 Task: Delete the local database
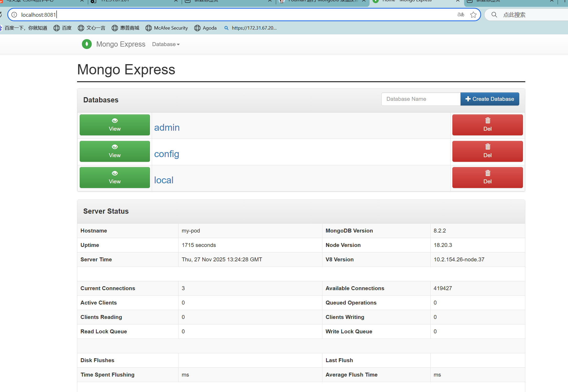click(487, 178)
